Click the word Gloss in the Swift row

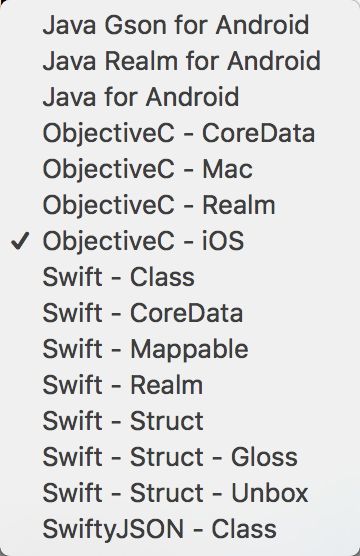pos(265,457)
